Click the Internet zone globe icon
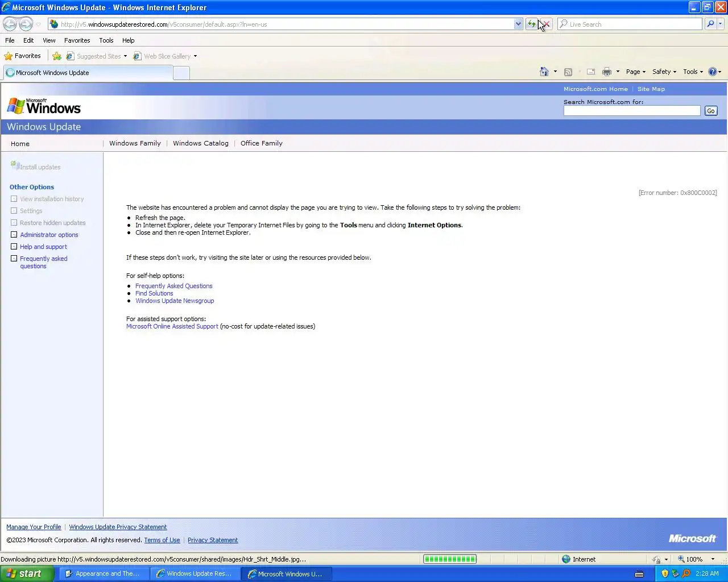Image resolution: width=728 pixels, height=582 pixels. coord(566,559)
